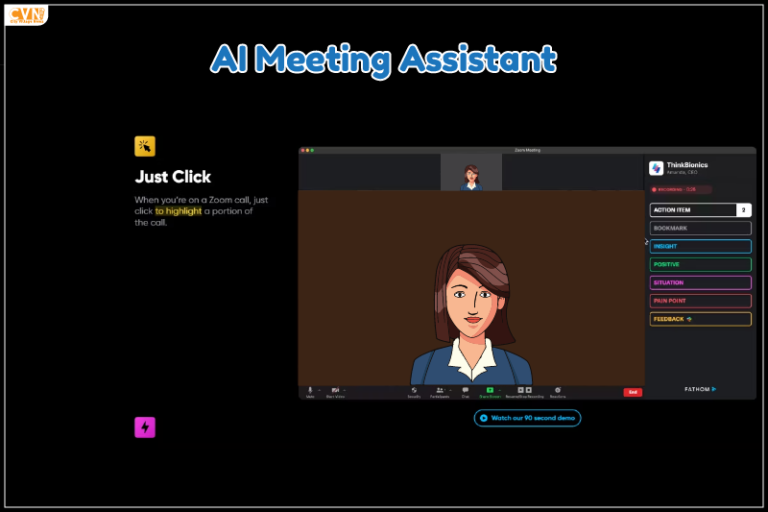
Task: Click the Slack icon on FEEDBACK button
Action: coord(689,319)
